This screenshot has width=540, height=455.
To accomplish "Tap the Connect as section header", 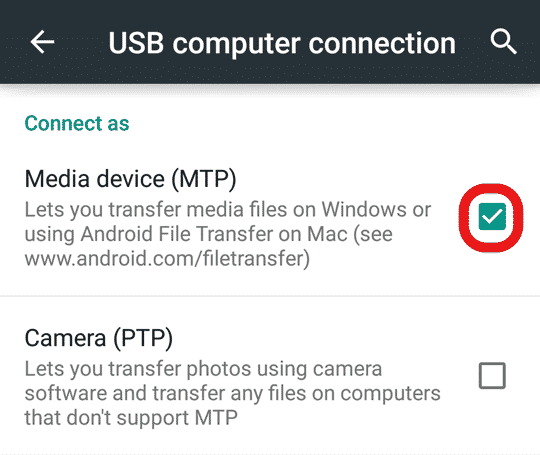I will point(77,123).
